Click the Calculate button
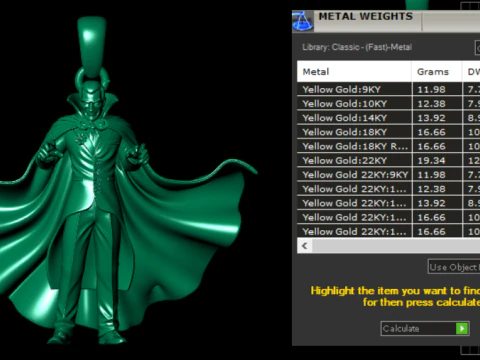Image resolution: width=480 pixels, height=360 pixels. [x=425, y=328]
